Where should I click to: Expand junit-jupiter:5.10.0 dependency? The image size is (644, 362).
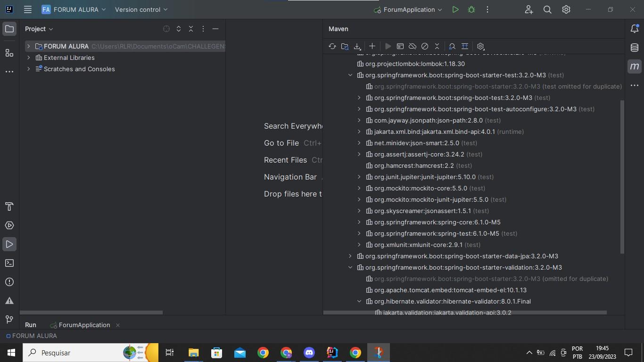pos(359,177)
